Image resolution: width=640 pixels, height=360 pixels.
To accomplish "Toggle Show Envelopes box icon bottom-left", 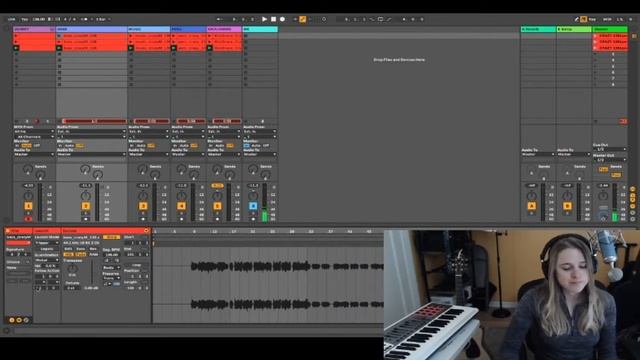I will 26,320.
